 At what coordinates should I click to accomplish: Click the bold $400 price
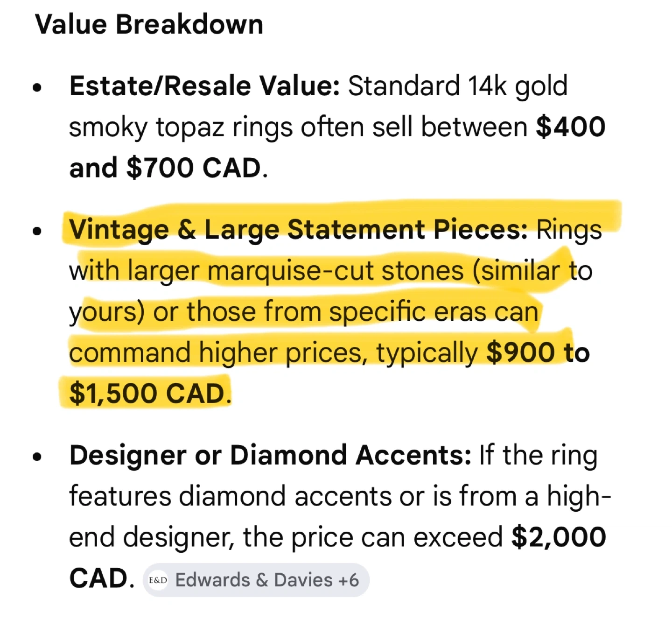571,127
